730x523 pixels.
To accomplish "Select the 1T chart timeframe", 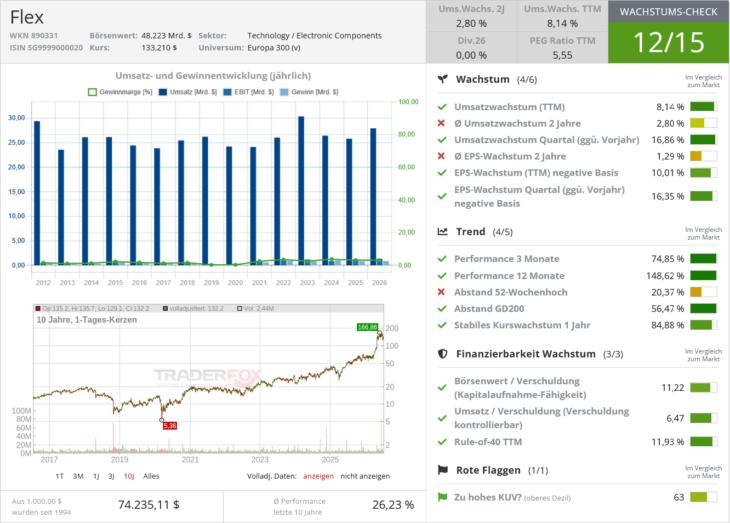I will (x=60, y=476).
